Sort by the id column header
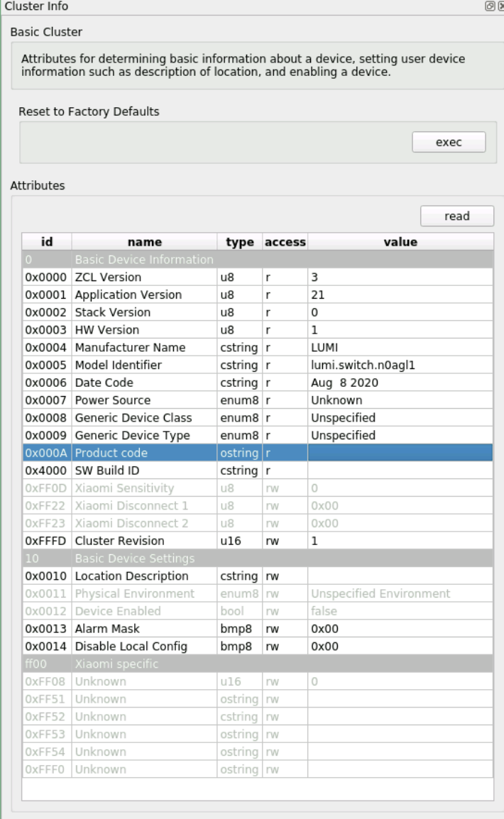The width and height of the screenshot is (504, 819). 47,242
